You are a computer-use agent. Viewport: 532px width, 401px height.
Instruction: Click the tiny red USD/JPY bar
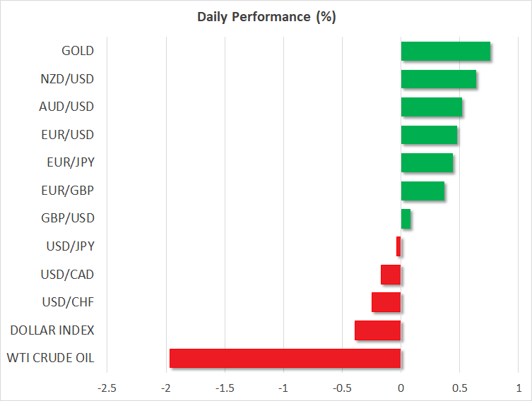(398, 246)
